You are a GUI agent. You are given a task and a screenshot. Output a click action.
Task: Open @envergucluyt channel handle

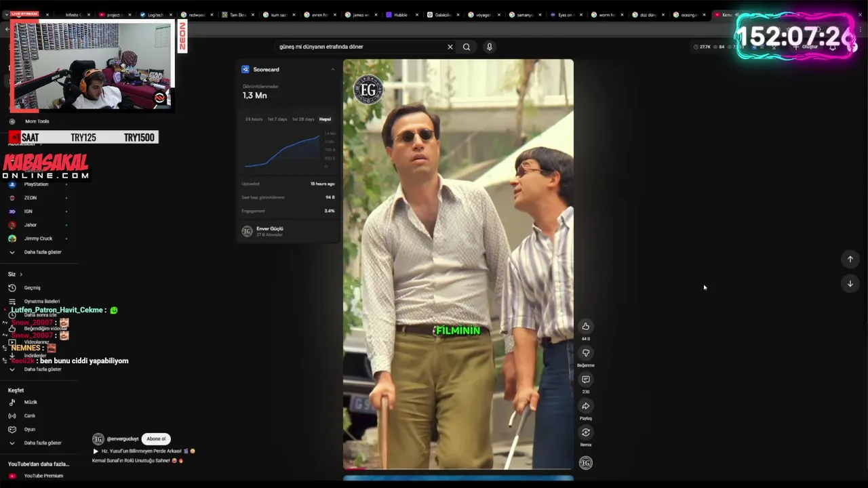click(x=122, y=439)
